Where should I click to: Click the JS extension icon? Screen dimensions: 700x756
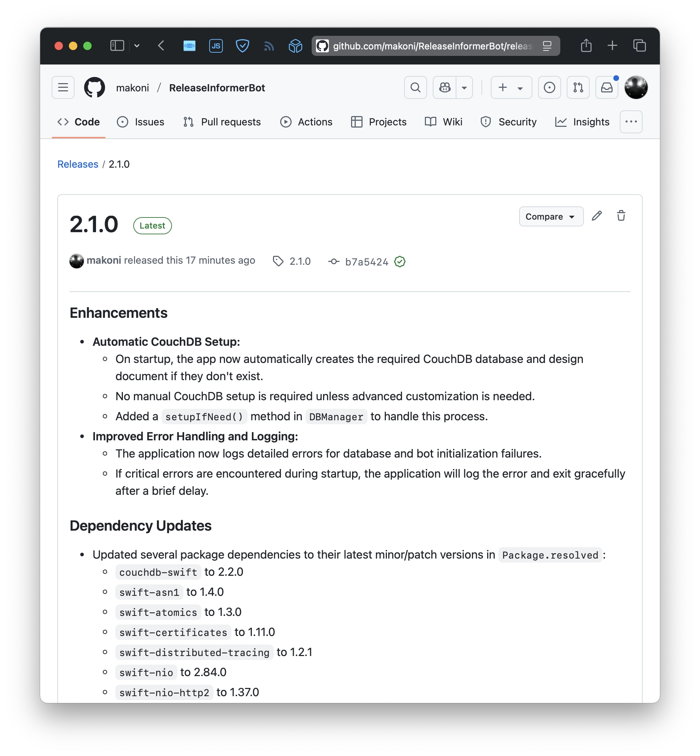point(216,46)
